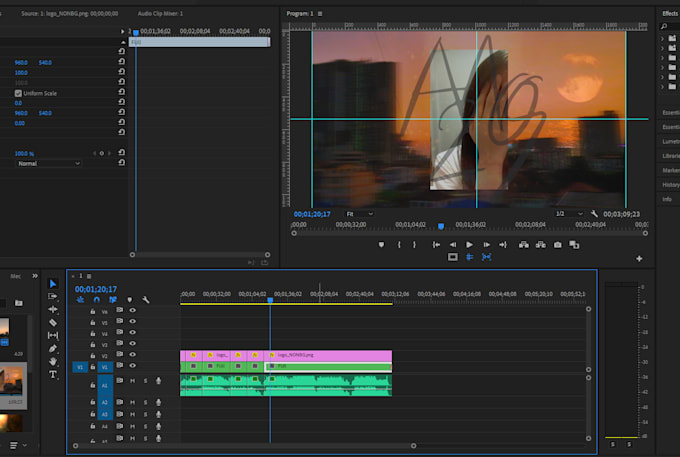Click the Opacity value 100.0 %
The height and width of the screenshot is (457, 680).
(23, 153)
